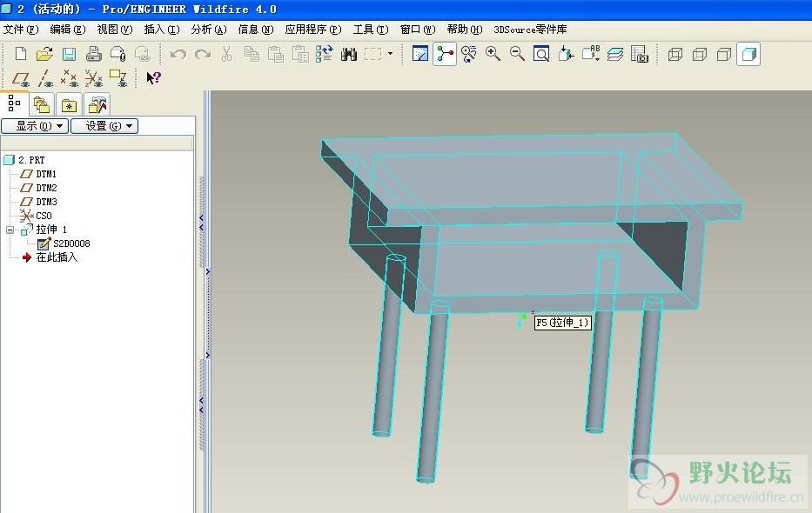The width and height of the screenshot is (812, 513).
Task: Select the 2.PRT root node
Action: click(24, 160)
